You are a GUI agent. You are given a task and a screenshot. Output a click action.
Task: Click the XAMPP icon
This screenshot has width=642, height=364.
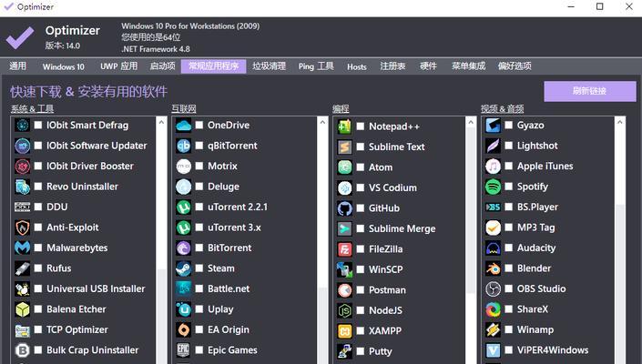tap(345, 331)
